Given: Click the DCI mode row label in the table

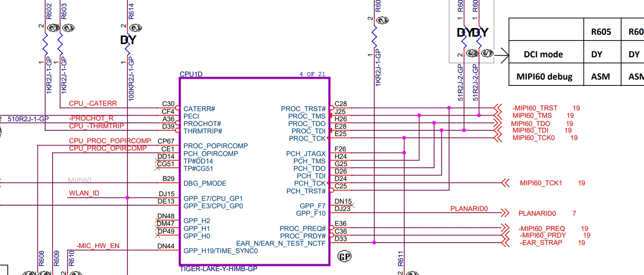Looking at the screenshot, I should click(543, 54).
